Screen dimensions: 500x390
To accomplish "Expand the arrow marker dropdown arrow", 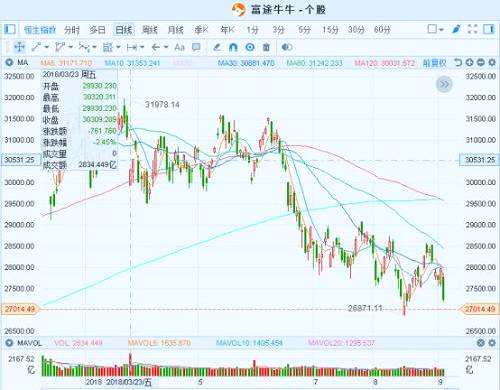I will coord(166,47).
